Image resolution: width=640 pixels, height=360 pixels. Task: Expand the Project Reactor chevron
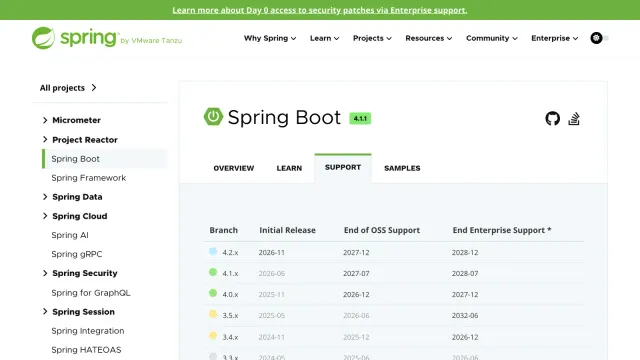[45, 140]
